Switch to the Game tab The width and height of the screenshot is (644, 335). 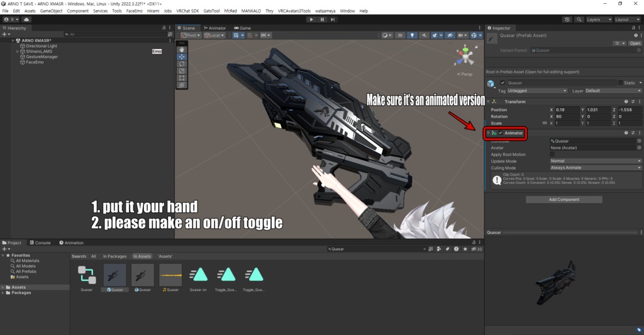(242, 28)
